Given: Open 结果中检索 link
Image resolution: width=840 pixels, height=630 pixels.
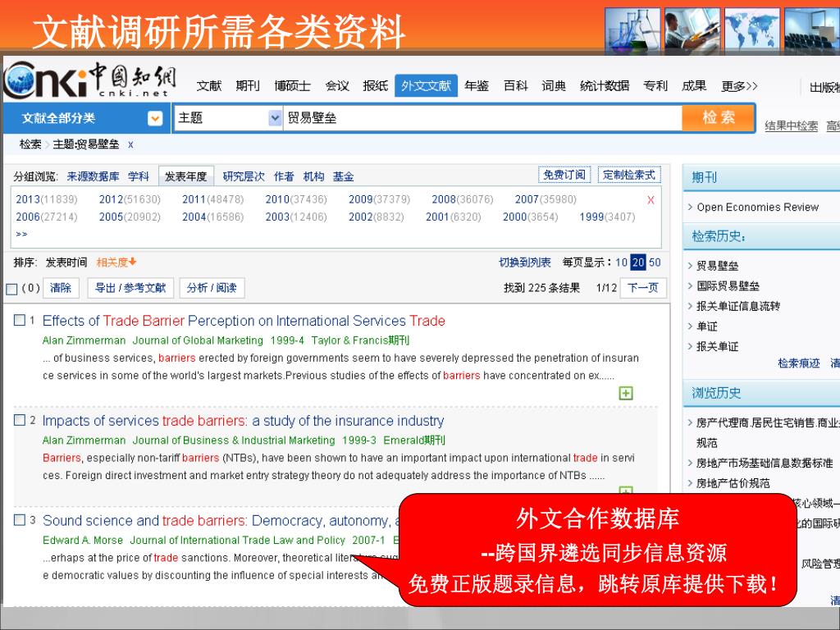Looking at the screenshot, I should pyautogui.click(x=791, y=126).
